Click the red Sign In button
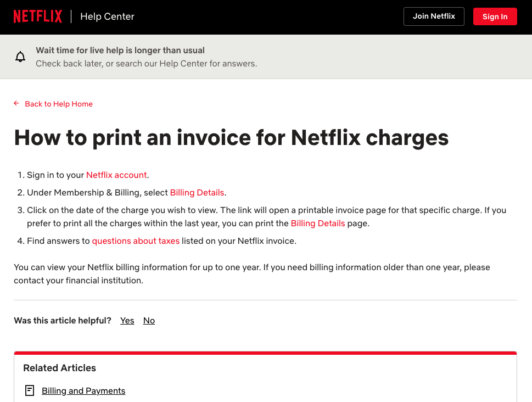Viewport: 532px width, 402px height. click(495, 16)
